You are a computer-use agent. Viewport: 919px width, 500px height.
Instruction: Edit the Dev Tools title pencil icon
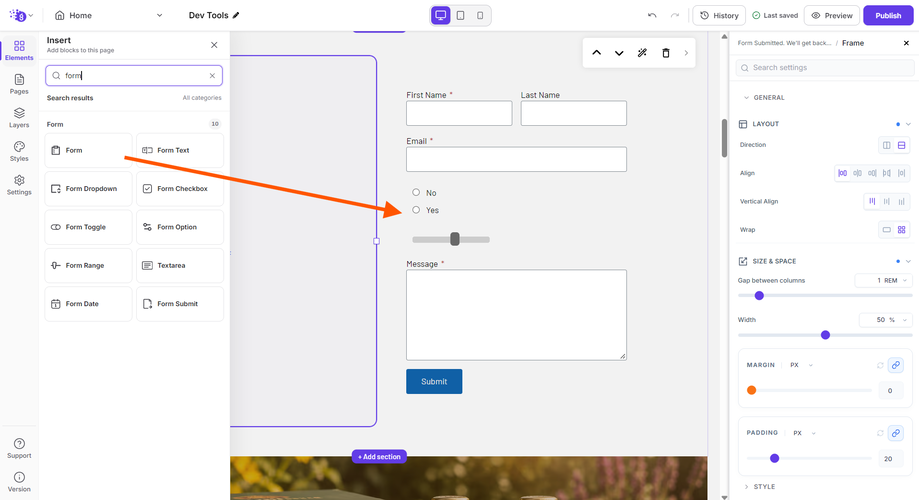236,15
